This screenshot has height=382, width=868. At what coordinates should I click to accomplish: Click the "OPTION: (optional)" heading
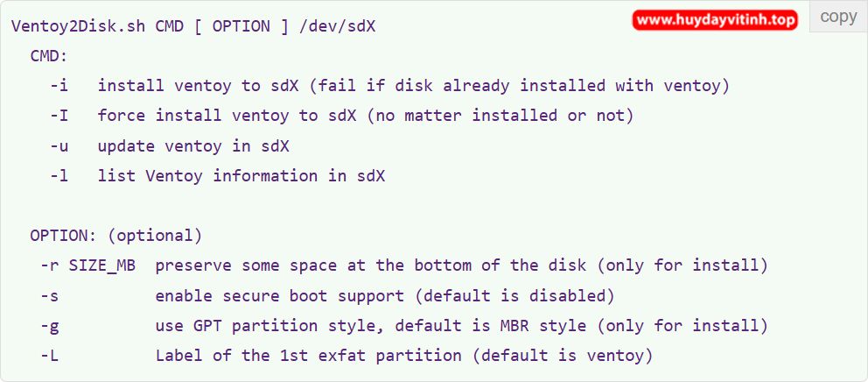click(116, 236)
